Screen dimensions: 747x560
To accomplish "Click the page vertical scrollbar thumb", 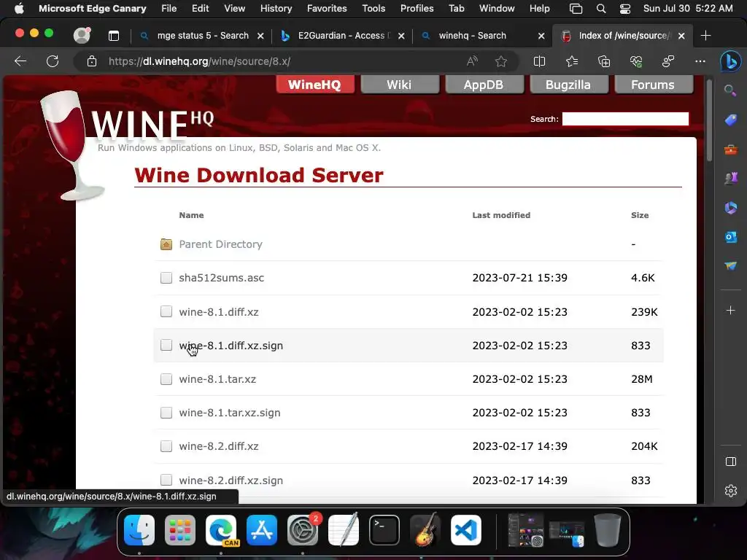I will [709, 122].
